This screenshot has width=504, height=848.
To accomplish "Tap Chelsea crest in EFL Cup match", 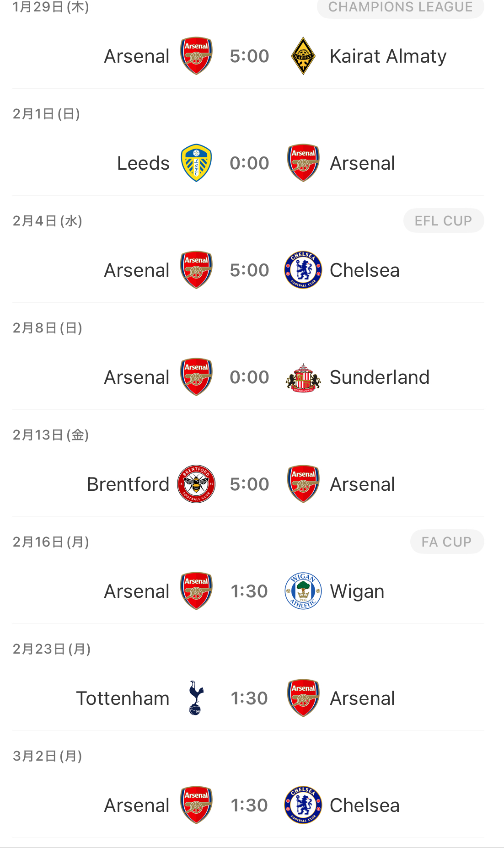I will tap(303, 270).
